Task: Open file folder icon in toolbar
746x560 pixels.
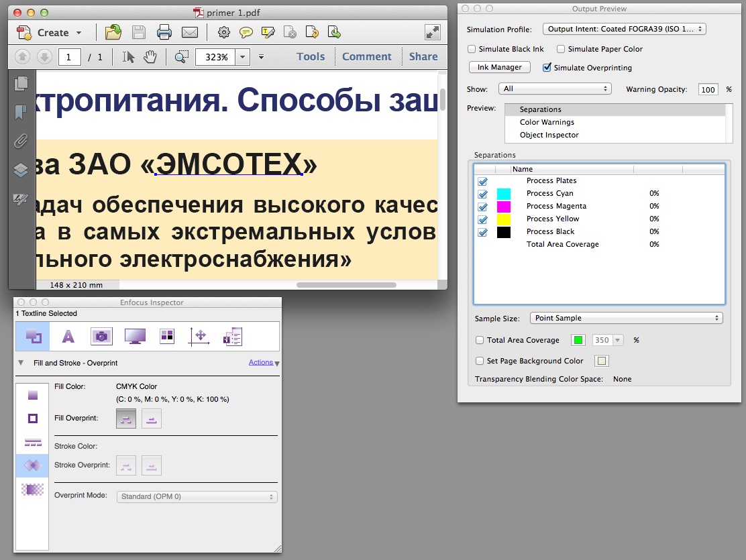Action: 113,32
